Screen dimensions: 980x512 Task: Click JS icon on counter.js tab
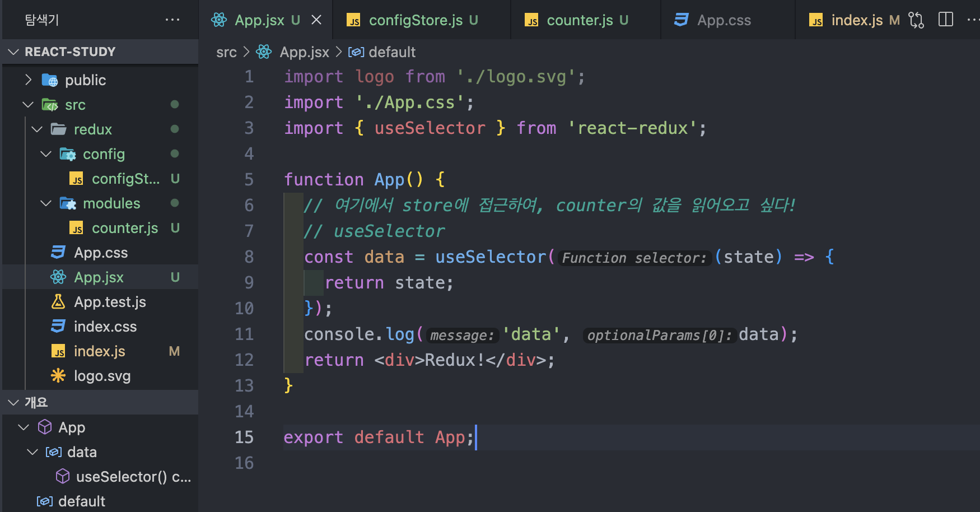[x=531, y=21]
